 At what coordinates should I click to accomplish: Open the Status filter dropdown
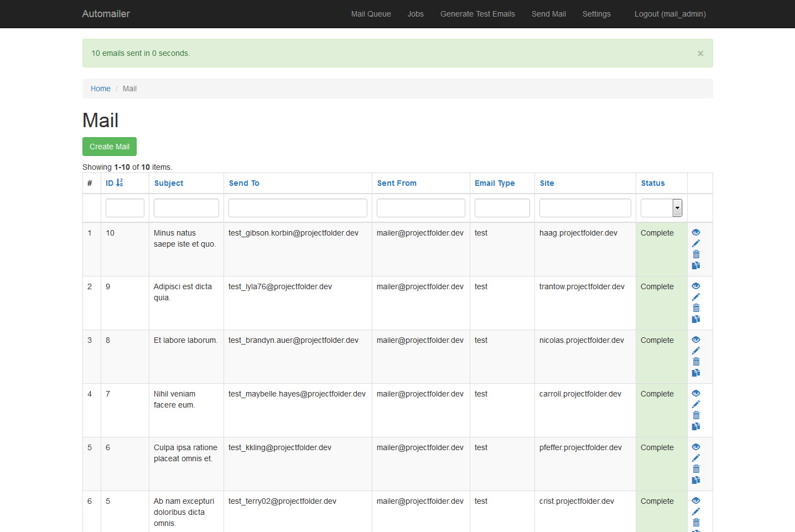(x=661, y=208)
